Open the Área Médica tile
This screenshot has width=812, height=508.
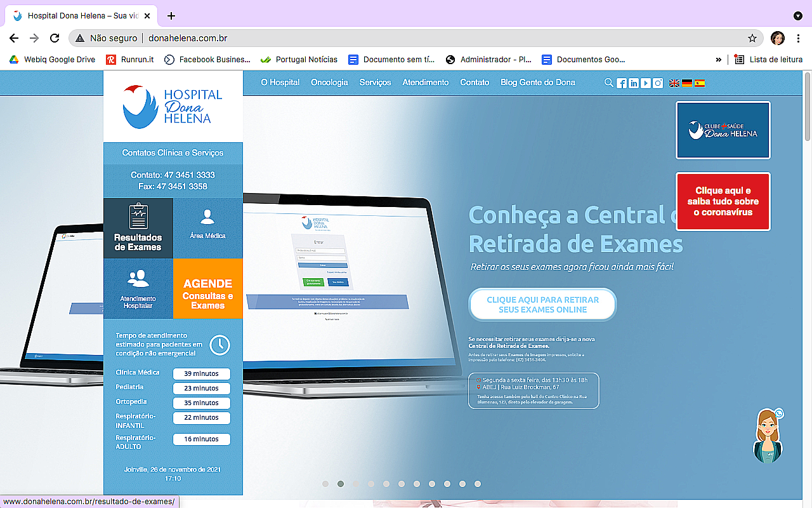click(x=208, y=228)
